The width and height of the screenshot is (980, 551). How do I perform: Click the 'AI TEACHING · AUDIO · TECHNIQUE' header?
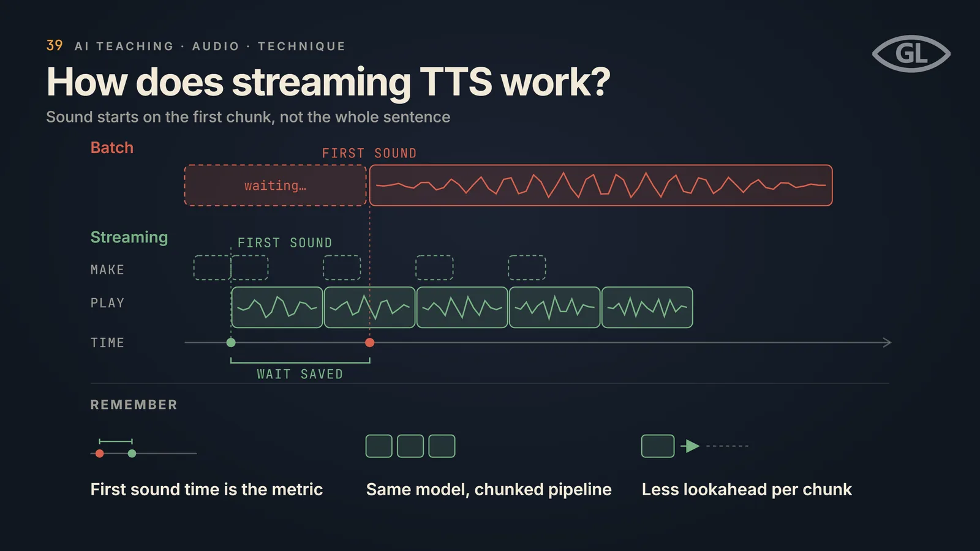point(210,47)
